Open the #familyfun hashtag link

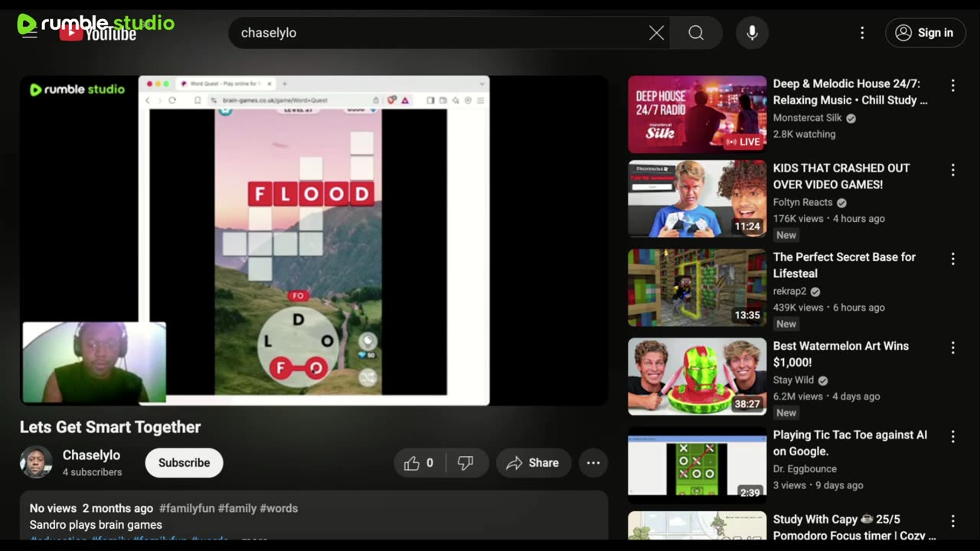(x=187, y=508)
